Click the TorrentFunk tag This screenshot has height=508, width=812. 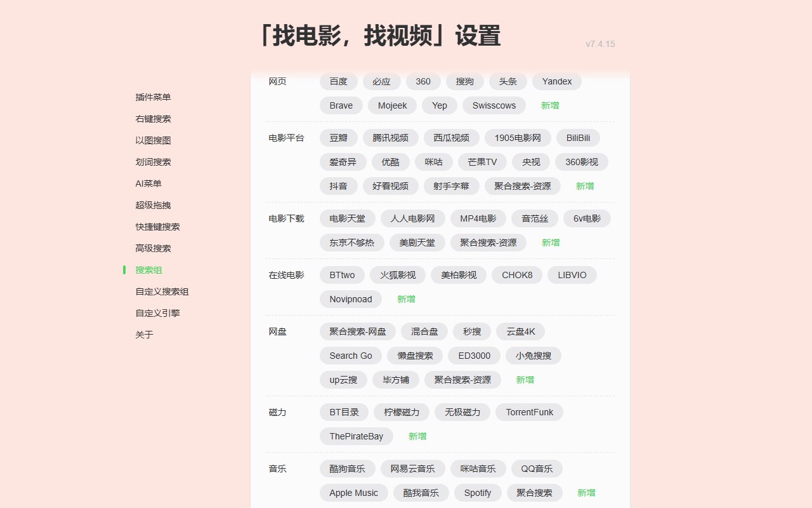point(530,412)
